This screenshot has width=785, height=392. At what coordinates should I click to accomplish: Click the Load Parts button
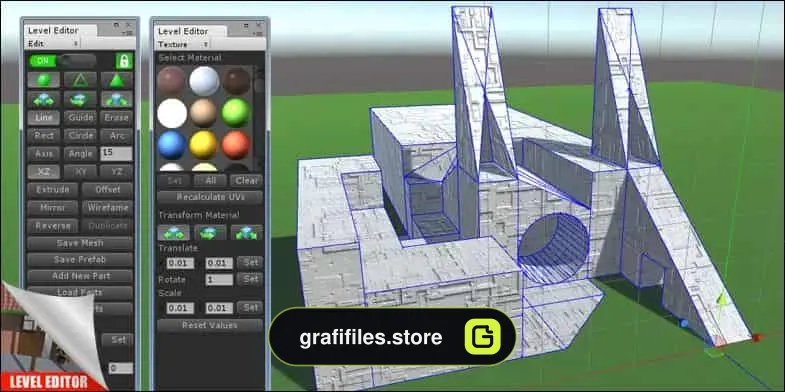pos(80,292)
